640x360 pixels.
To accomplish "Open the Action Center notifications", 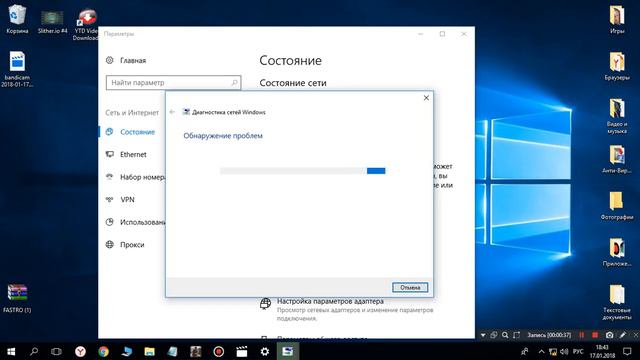I will 627,351.
